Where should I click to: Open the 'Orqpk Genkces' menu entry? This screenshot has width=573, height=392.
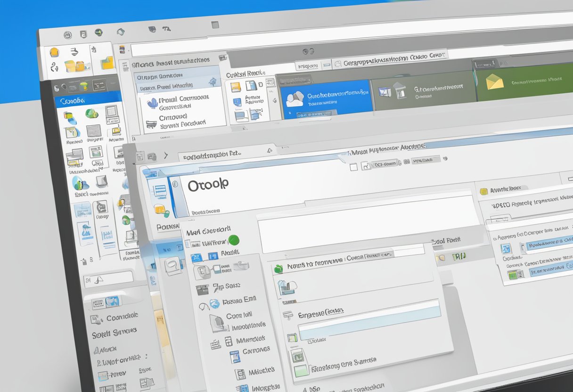click(x=160, y=76)
